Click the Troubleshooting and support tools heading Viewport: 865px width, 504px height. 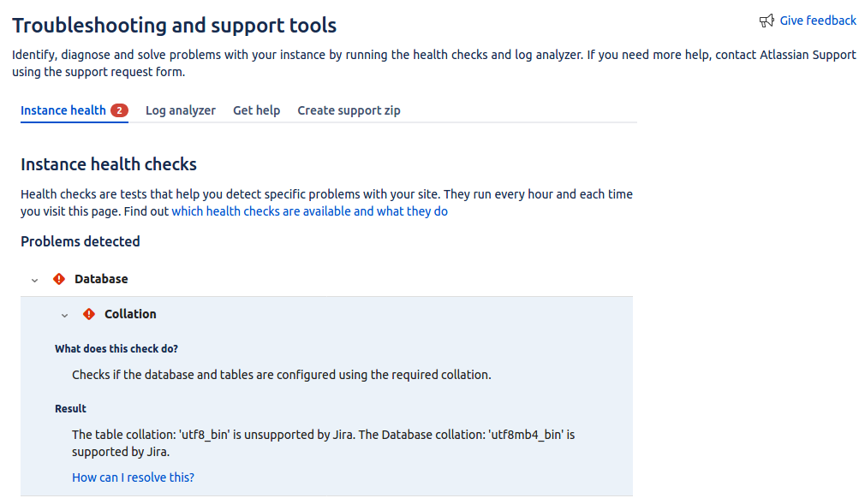[x=175, y=26]
